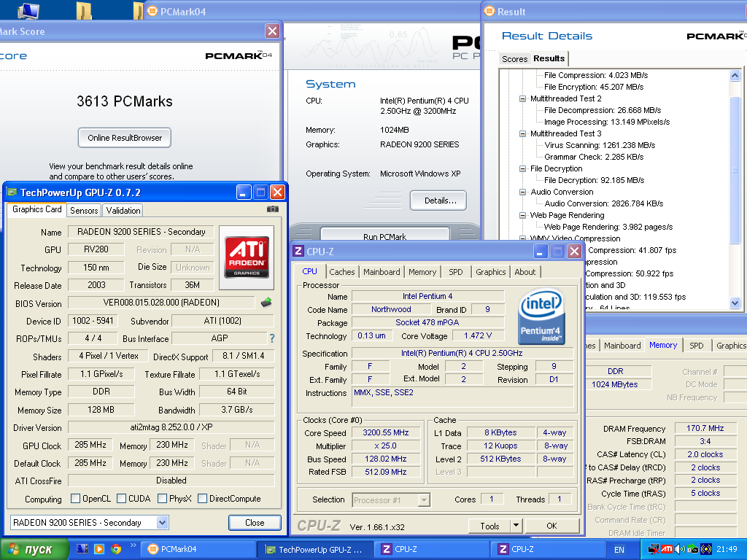Close the PCMark Score dialog
Viewport: 747px width, 560px height.
click(x=272, y=31)
